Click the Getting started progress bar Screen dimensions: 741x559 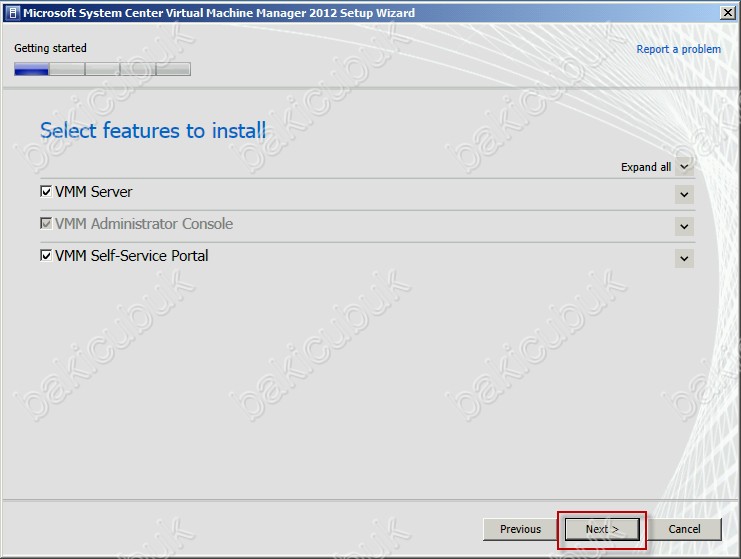tap(102, 69)
